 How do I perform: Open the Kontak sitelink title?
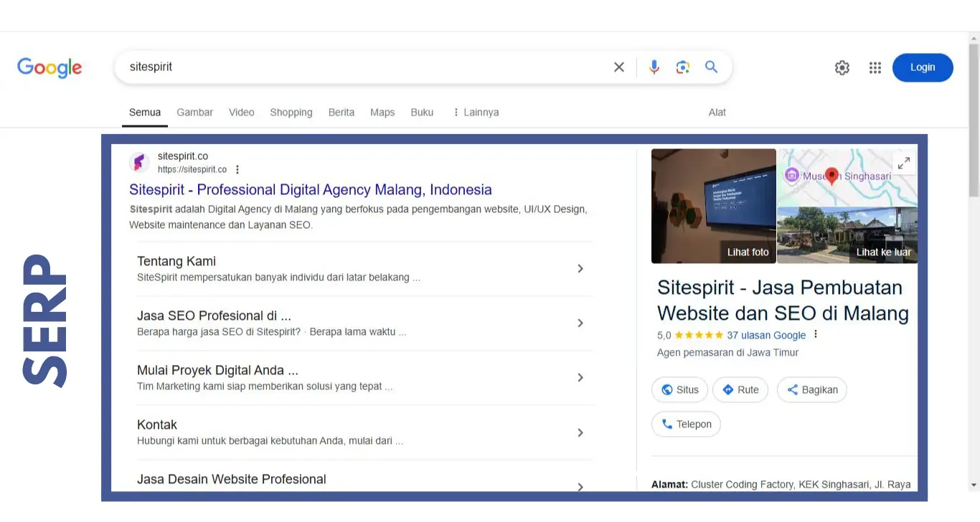coord(157,424)
